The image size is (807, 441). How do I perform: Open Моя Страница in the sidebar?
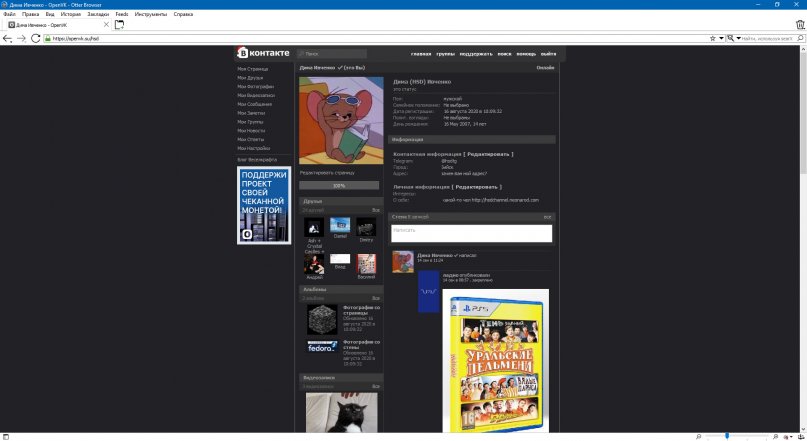253,69
